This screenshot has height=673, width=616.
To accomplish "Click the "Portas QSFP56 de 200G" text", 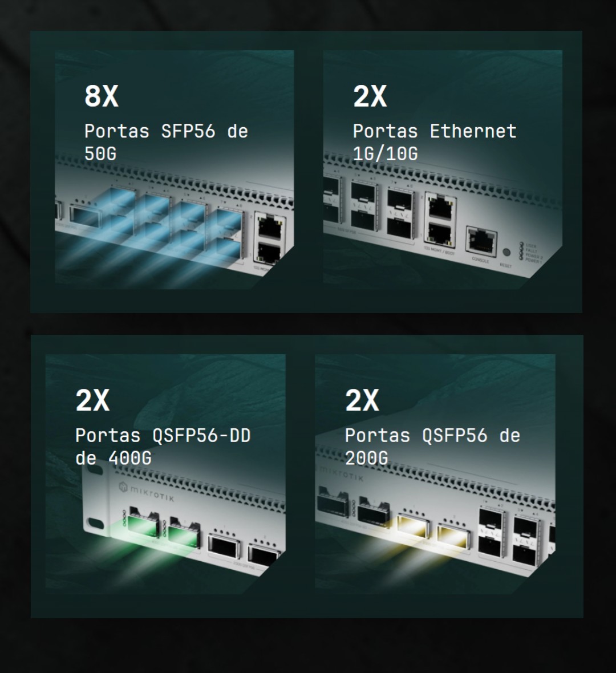I will tap(433, 447).
